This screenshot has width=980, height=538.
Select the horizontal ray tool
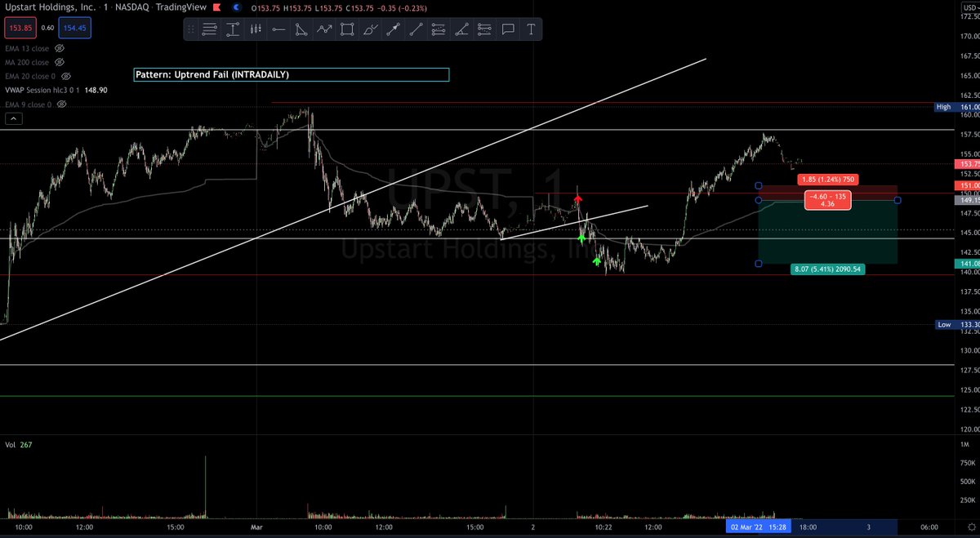click(x=278, y=29)
